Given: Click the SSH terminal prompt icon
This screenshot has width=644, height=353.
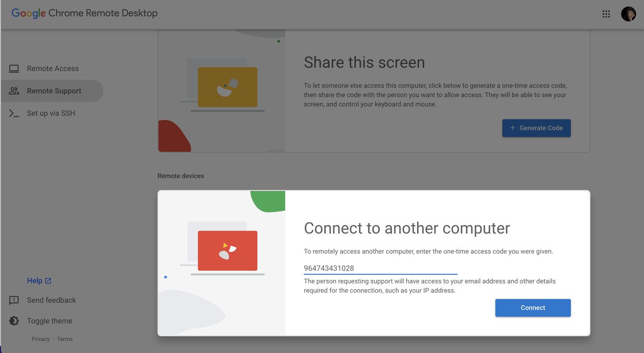Looking at the screenshot, I should pos(14,113).
